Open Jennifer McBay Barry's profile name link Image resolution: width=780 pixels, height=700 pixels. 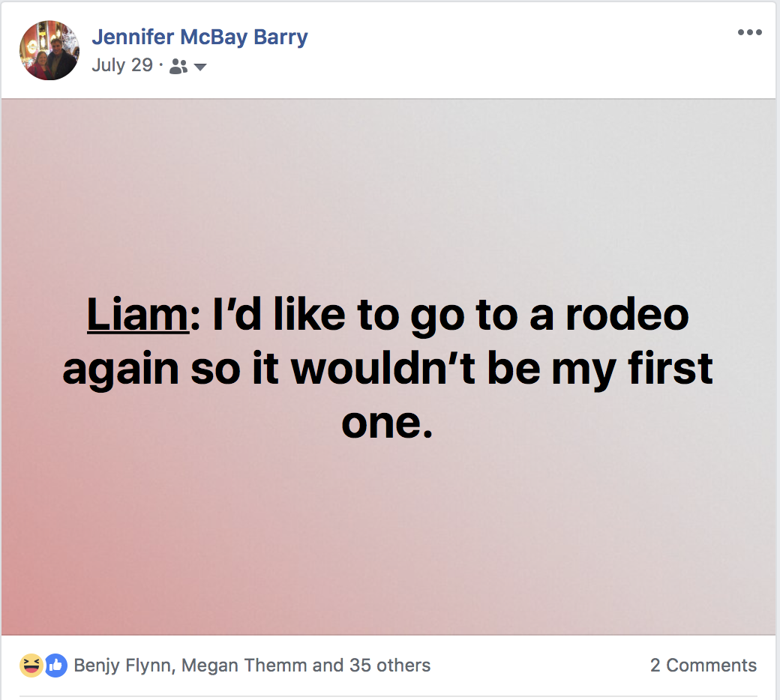199,37
